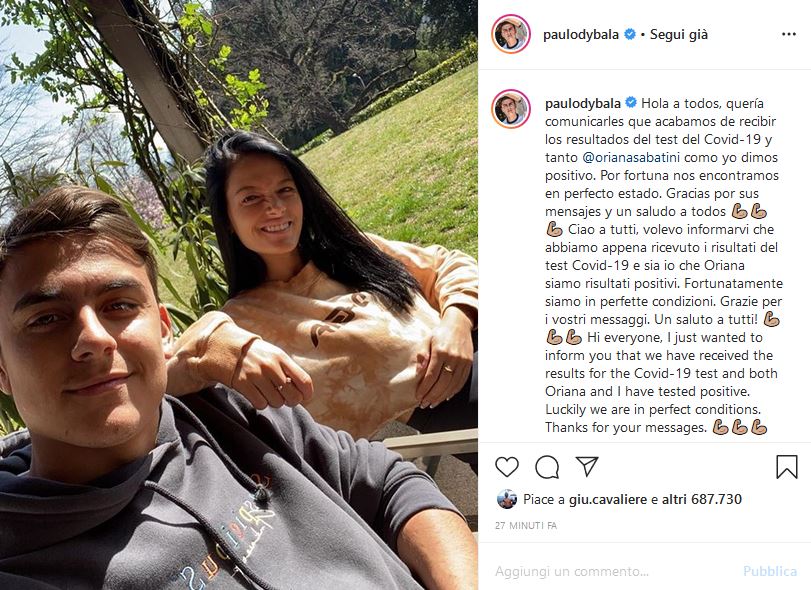
Task: Open comments via speech bubble icon
Action: [547, 467]
